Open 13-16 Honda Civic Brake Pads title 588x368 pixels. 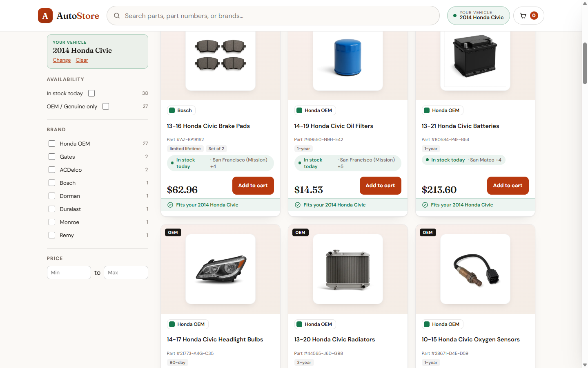(x=208, y=126)
